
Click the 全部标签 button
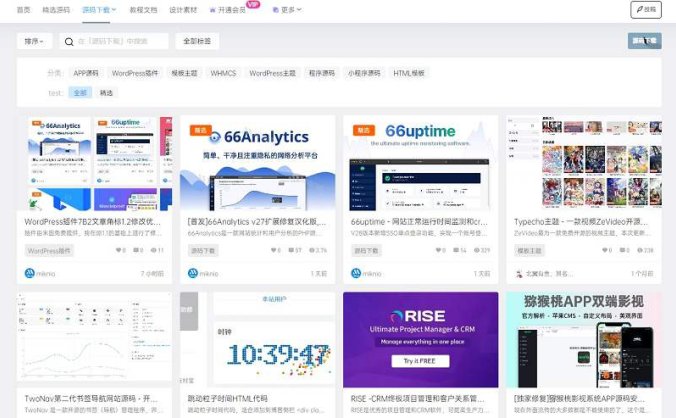pyautogui.click(x=196, y=42)
